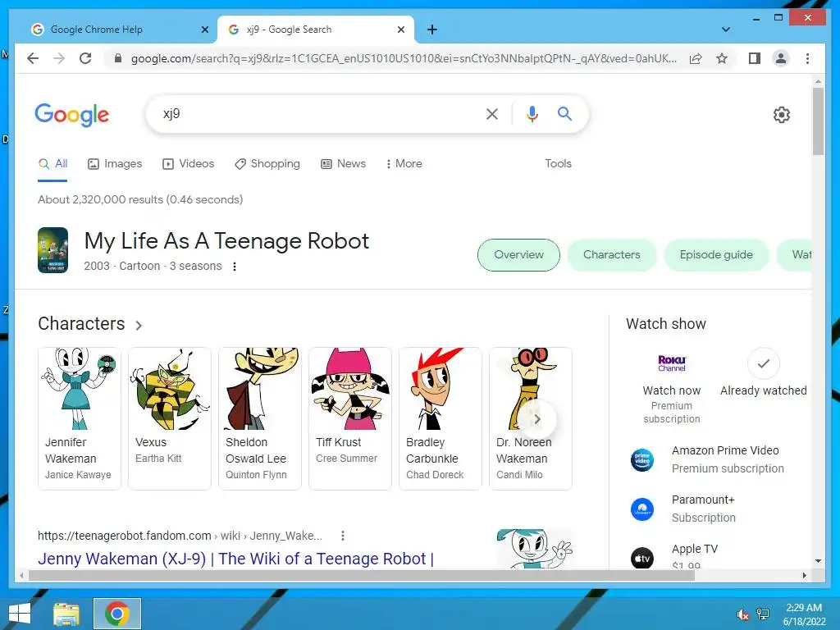Open Jenny Wakeman result image thumbnail

(535, 549)
